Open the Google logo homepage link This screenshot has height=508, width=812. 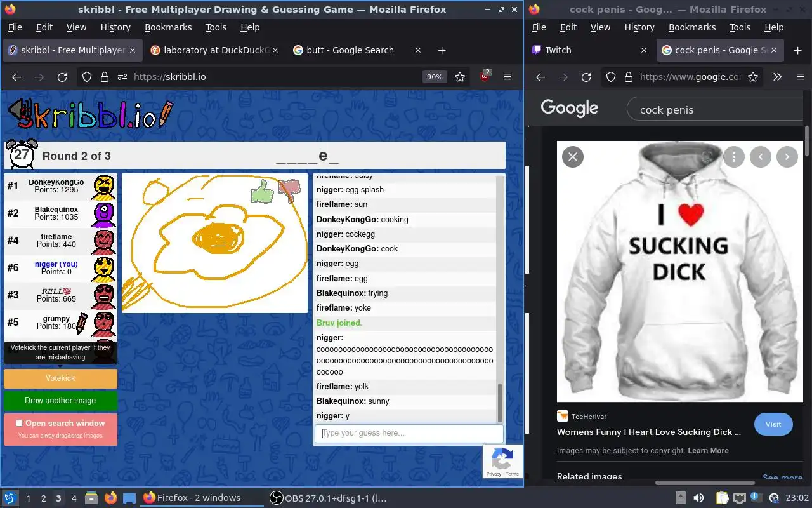tap(569, 109)
